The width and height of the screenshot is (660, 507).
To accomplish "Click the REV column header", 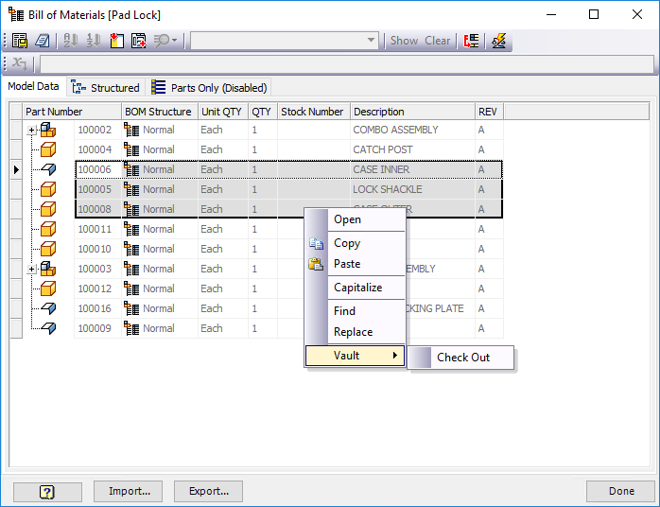I will point(489,111).
